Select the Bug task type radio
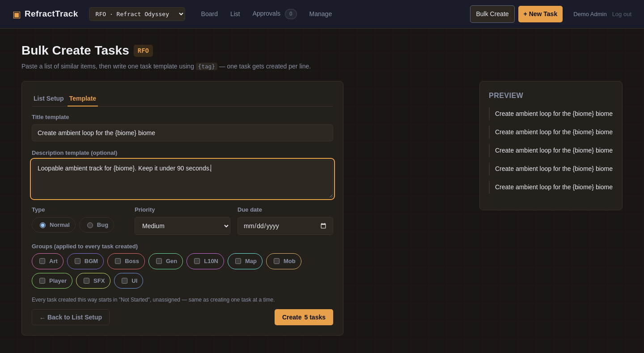 [90, 225]
